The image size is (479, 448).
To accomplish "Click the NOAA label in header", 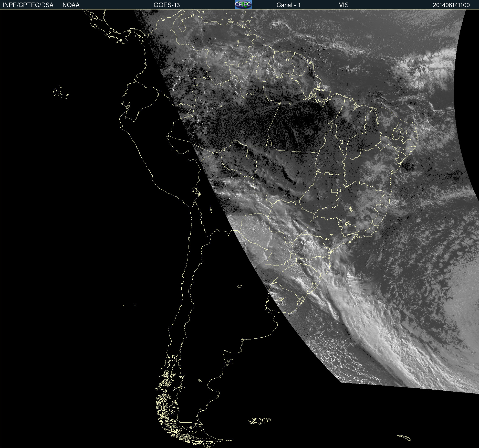I will 71,5.
